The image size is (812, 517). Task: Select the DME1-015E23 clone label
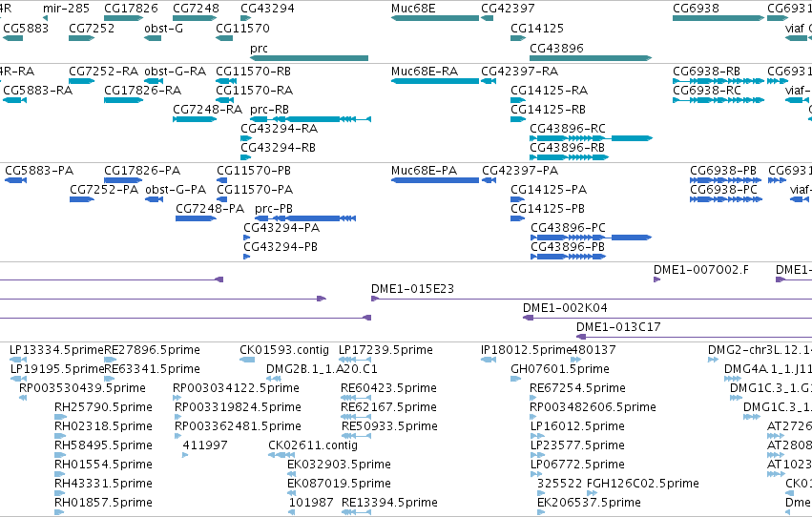pyautogui.click(x=413, y=289)
